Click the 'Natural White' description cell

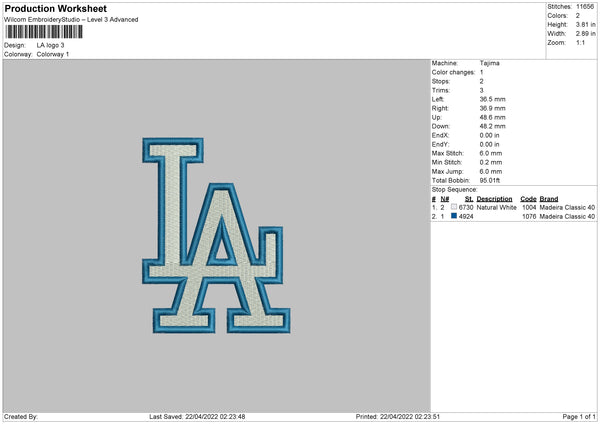[x=497, y=207]
